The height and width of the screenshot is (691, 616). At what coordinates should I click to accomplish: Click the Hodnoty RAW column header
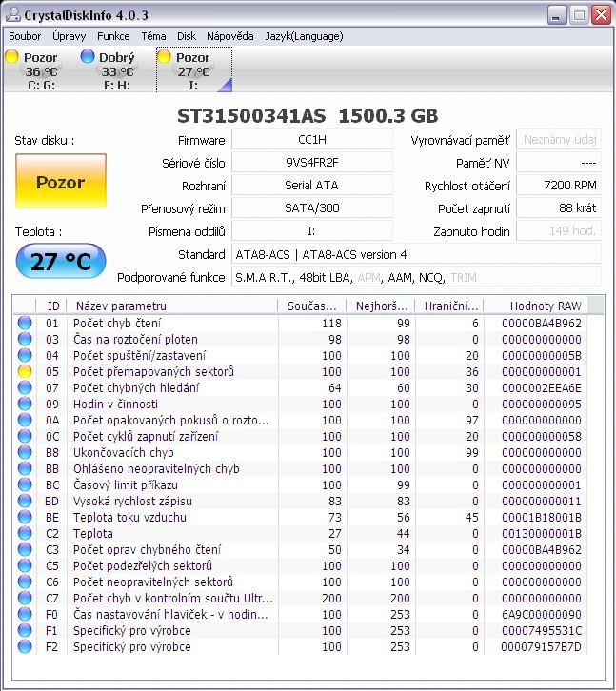[x=545, y=306]
